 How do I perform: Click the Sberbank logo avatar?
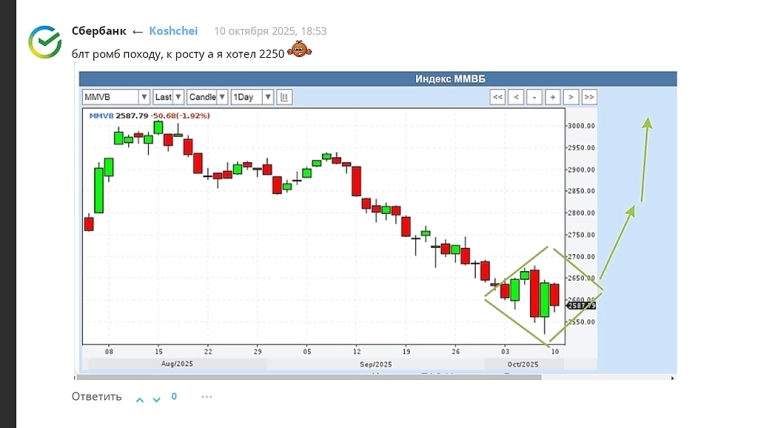pyautogui.click(x=45, y=41)
